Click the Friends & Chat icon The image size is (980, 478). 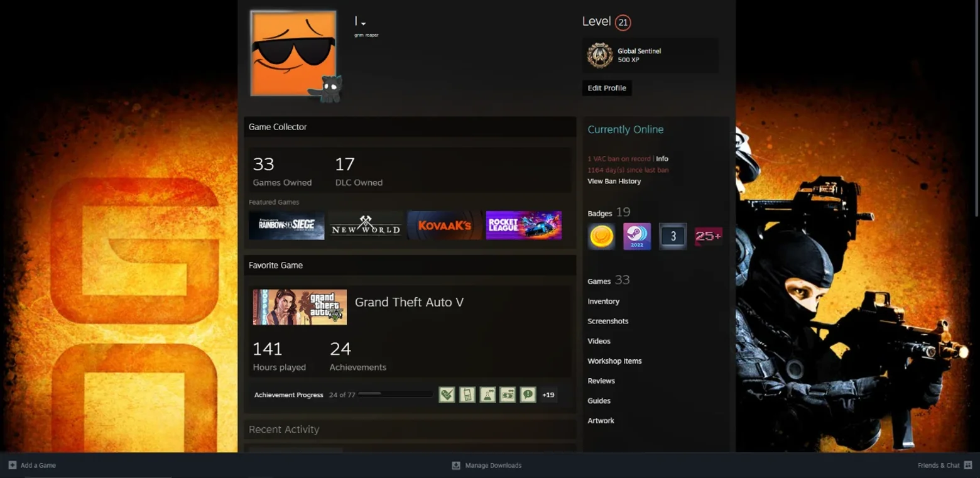pyautogui.click(x=968, y=465)
